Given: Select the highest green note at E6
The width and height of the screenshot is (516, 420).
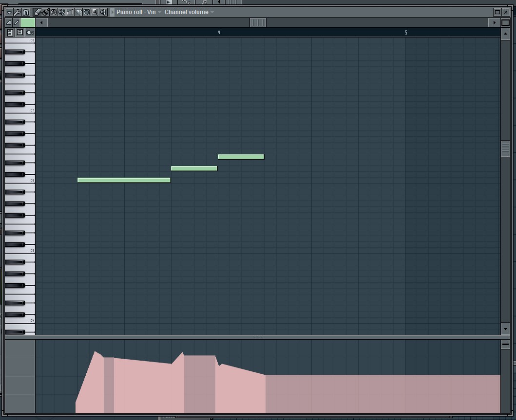Looking at the screenshot, I should coord(241,157).
